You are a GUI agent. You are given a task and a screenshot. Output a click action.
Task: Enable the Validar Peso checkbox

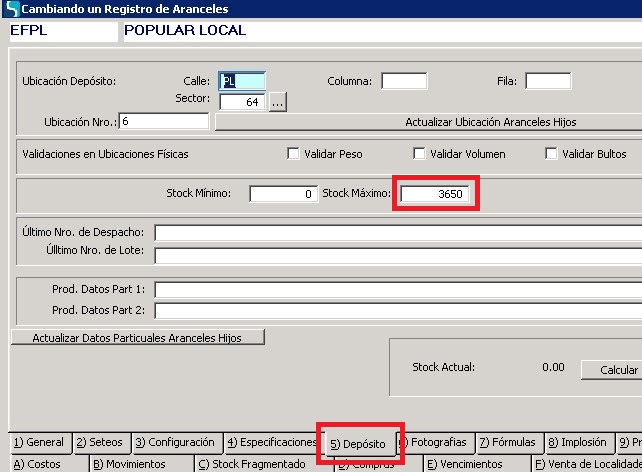tap(294, 154)
